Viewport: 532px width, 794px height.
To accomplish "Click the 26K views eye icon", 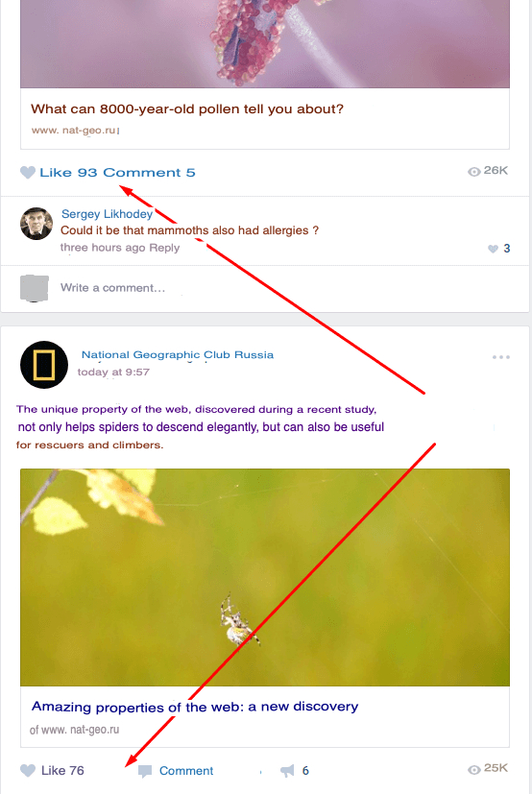I will point(473,172).
